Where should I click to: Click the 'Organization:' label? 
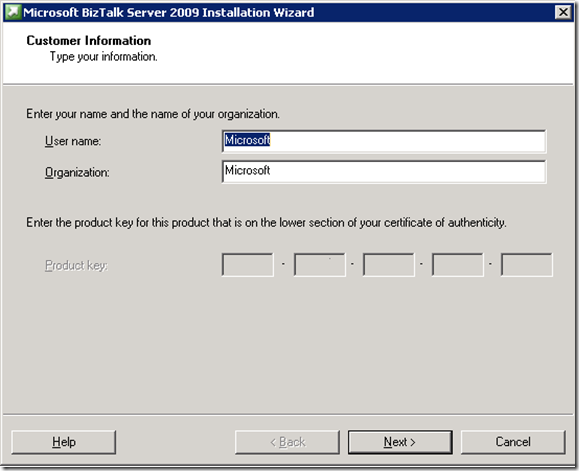coord(77,172)
